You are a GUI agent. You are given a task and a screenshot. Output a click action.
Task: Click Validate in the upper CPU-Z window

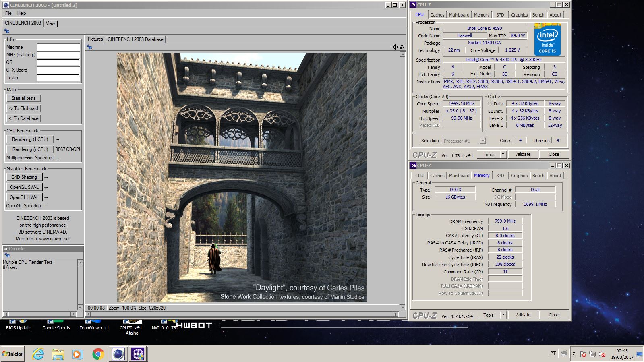tap(523, 154)
